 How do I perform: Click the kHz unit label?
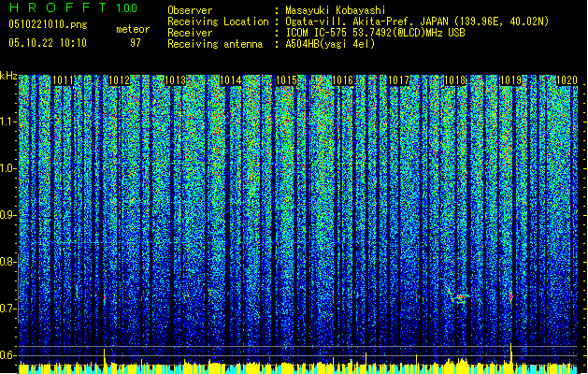(8, 75)
